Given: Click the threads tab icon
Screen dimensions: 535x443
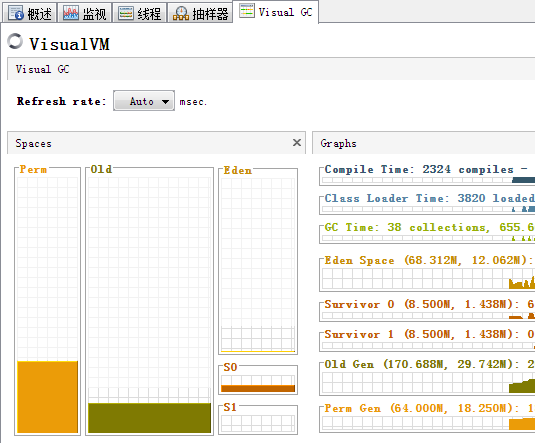Looking at the screenshot, I should click(x=126, y=13).
